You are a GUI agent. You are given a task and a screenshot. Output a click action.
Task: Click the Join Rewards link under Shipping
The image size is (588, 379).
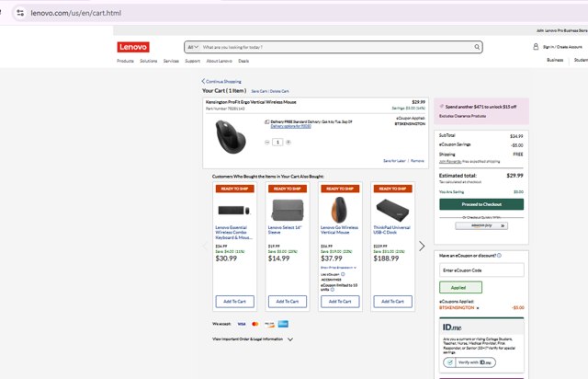[450, 162]
